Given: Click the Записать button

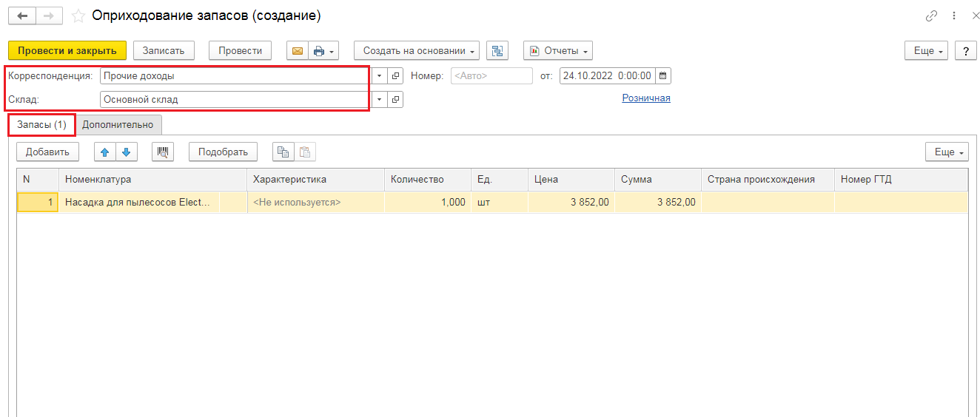Looking at the screenshot, I should pyautogui.click(x=164, y=51).
